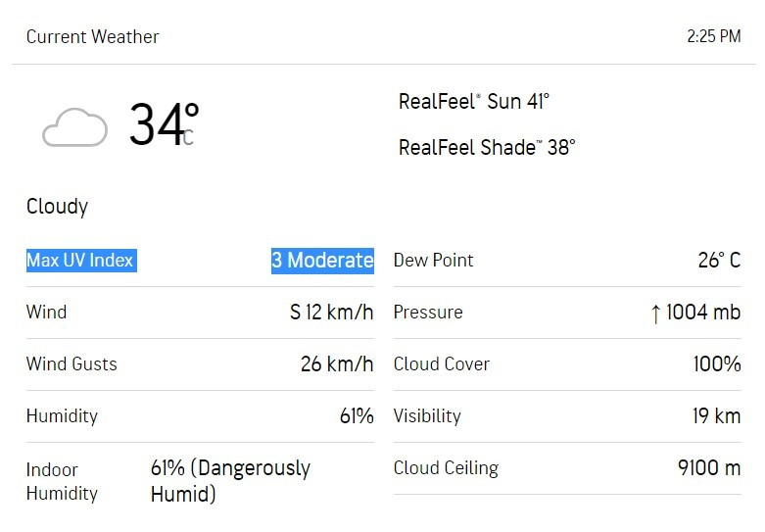Click the cloudy weather icon

(74, 128)
